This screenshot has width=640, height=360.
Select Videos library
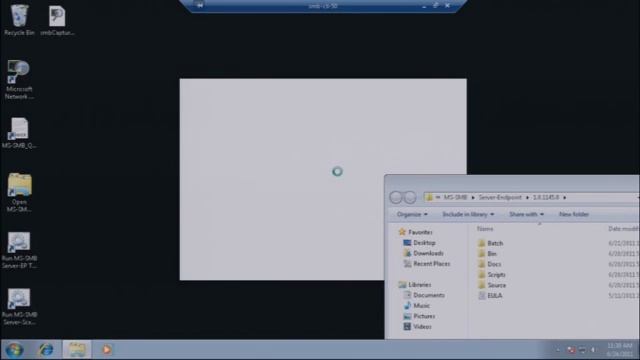tap(418, 327)
